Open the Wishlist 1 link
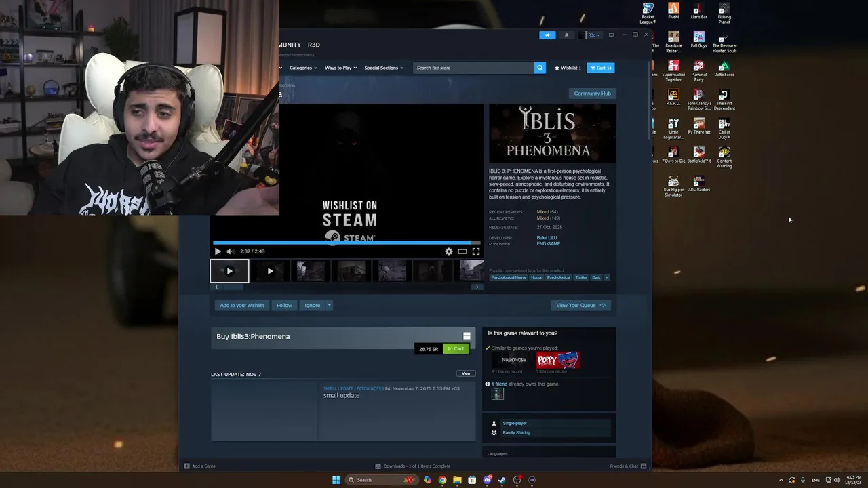This screenshot has height=488, width=868. (x=568, y=68)
